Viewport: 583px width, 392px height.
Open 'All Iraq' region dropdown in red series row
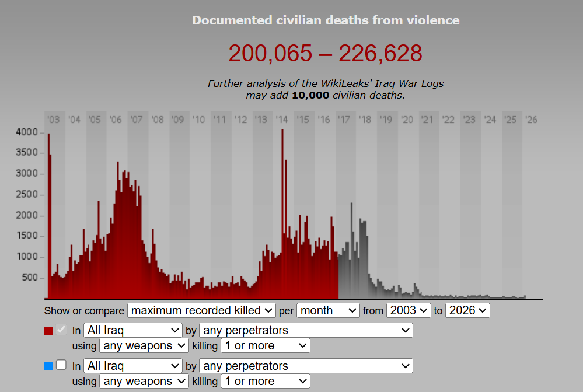pos(132,330)
